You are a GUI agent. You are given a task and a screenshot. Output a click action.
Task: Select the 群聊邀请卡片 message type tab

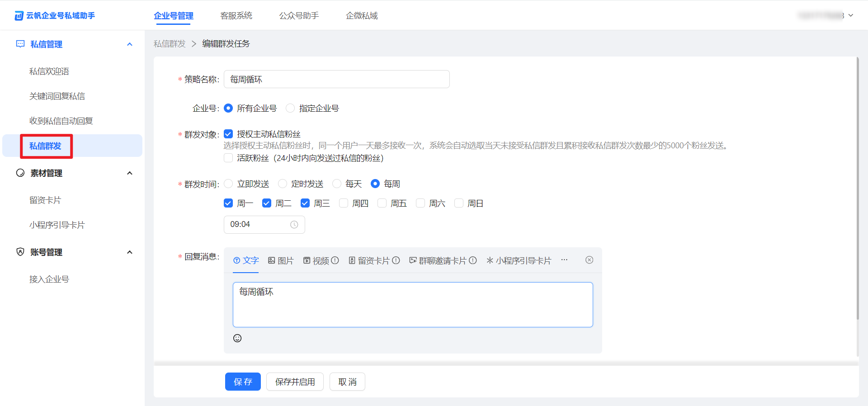[x=438, y=260]
